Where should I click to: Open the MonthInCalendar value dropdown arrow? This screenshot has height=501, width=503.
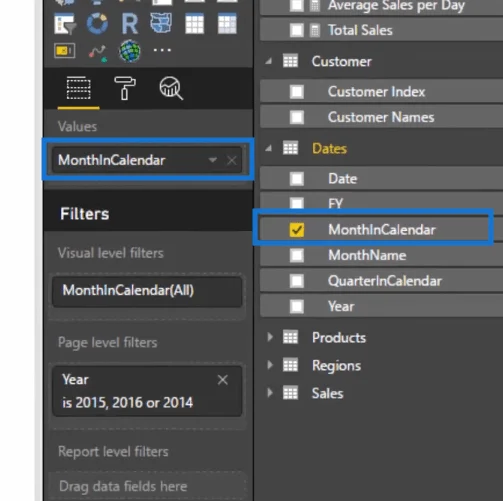click(213, 160)
